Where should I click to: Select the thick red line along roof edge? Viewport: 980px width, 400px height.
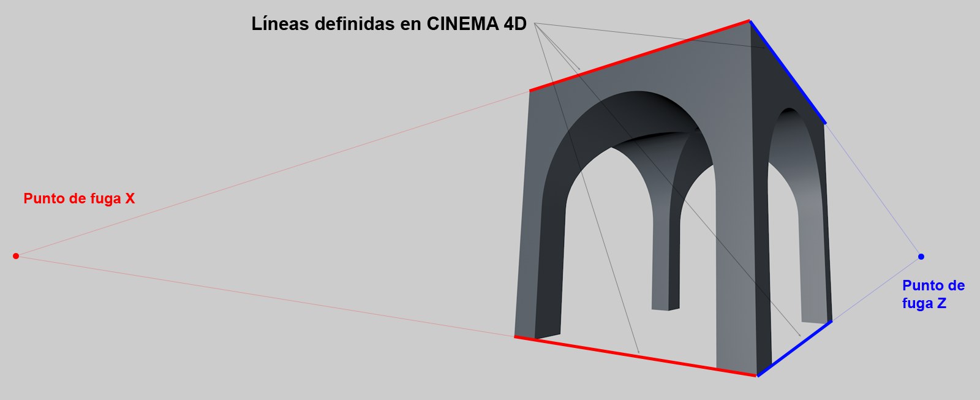coord(639,56)
